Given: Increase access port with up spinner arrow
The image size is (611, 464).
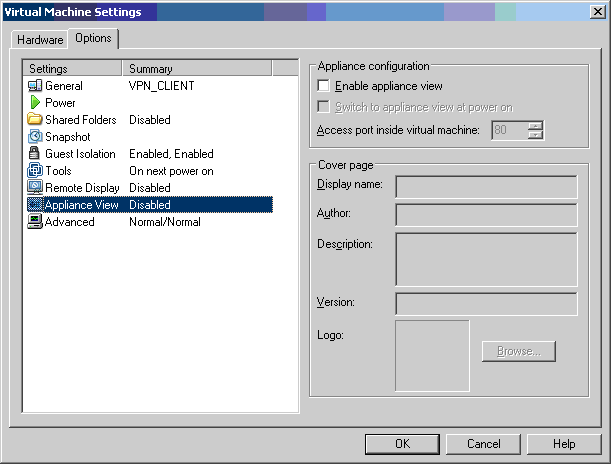Looking at the screenshot, I should 536,125.
